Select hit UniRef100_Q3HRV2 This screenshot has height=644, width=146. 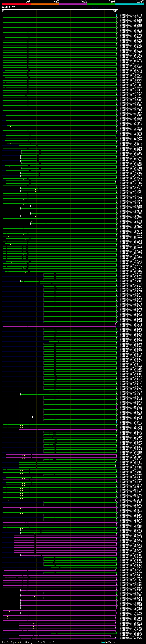point(131,60)
